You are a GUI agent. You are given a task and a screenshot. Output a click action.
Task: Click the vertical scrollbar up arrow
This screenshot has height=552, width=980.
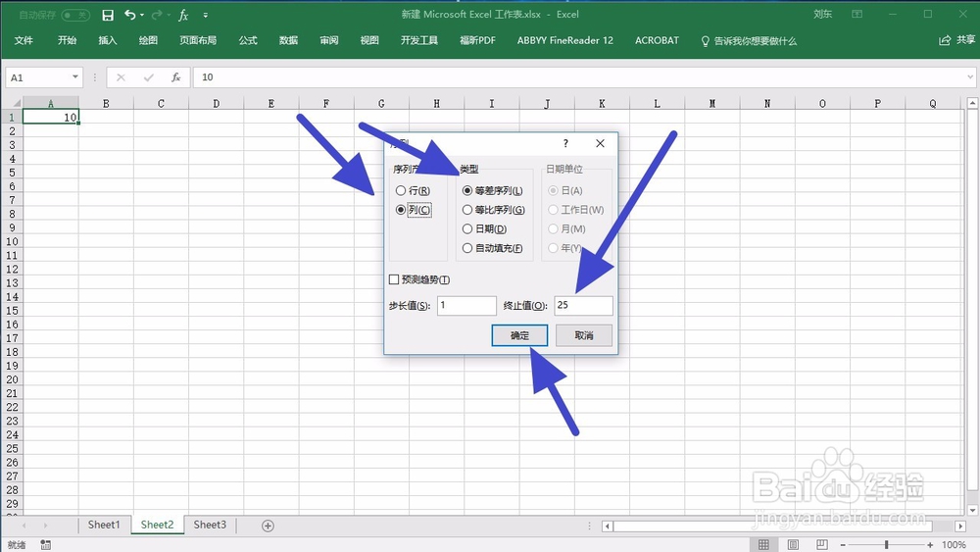(x=972, y=103)
